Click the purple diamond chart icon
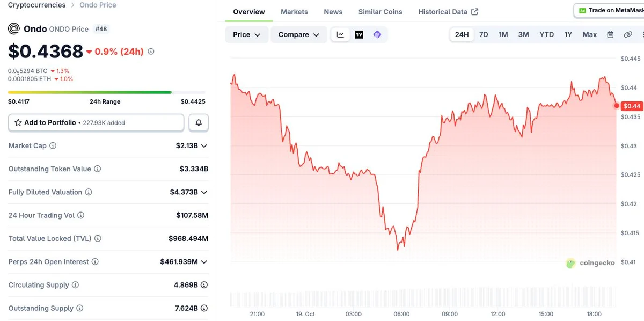644x321 pixels. click(x=377, y=34)
